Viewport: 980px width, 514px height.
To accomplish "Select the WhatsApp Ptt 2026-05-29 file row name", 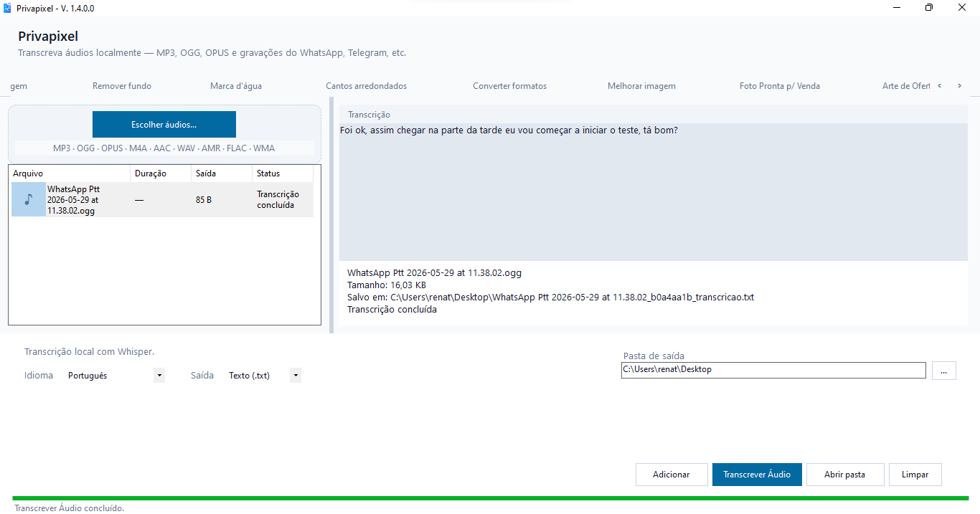I will coord(73,200).
